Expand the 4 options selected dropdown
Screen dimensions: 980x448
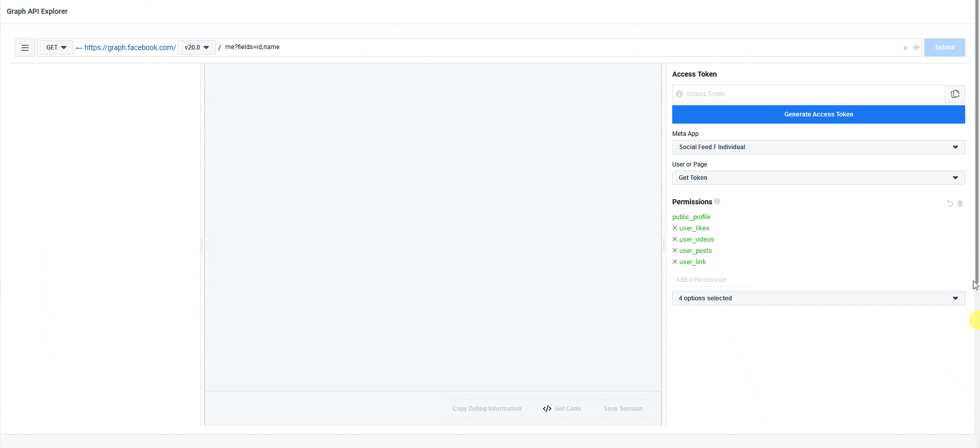818,298
